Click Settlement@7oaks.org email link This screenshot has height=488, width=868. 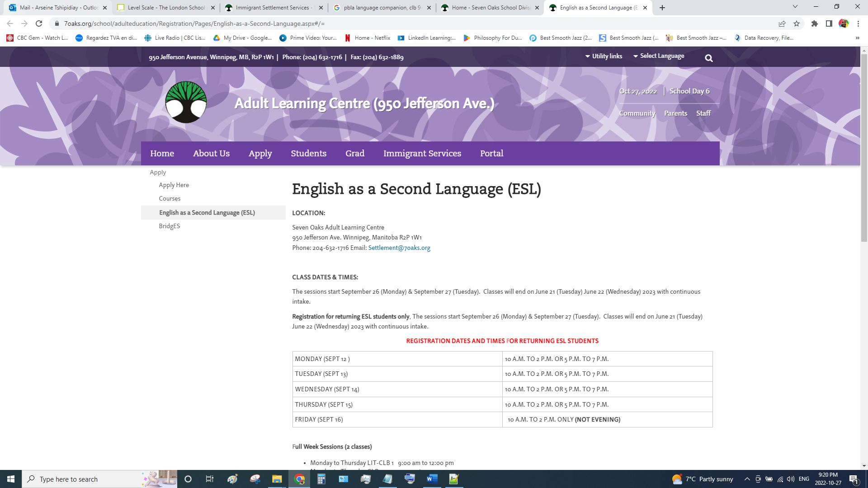click(399, 248)
